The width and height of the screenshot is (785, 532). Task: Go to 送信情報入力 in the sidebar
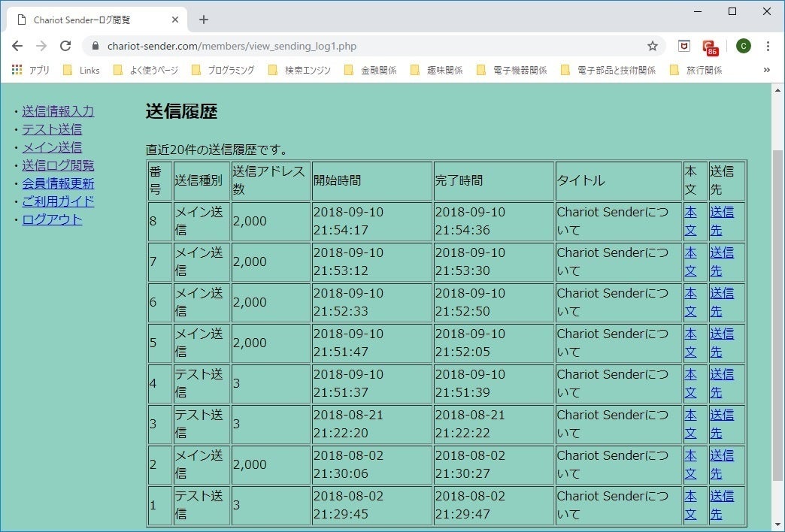click(58, 111)
